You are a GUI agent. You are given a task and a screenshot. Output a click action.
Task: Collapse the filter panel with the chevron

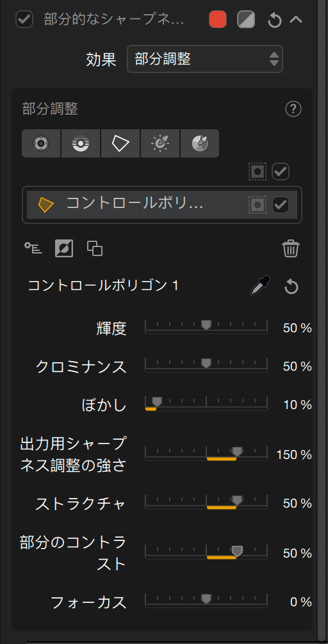click(296, 19)
